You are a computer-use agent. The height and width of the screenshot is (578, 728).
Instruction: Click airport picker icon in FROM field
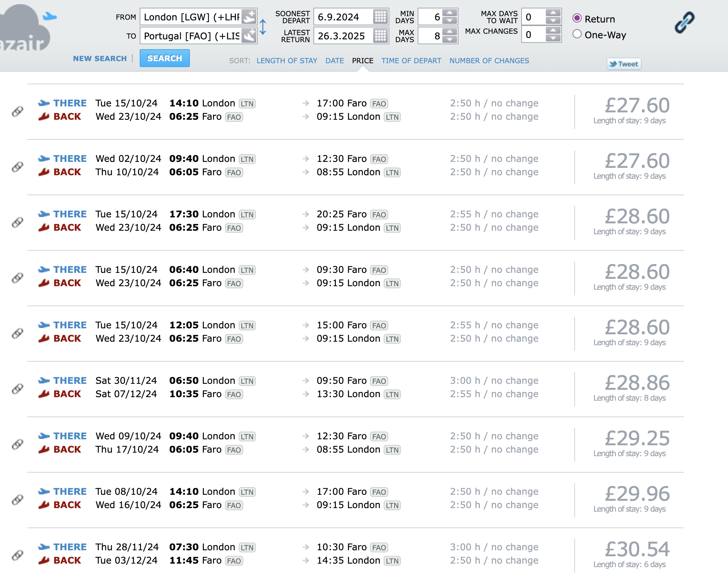coord(249,17)
